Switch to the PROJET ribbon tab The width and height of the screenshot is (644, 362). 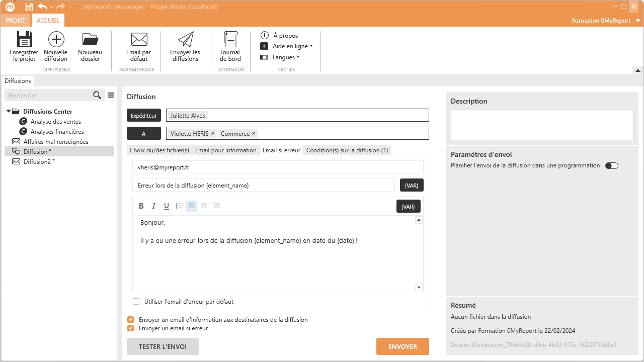15,21
